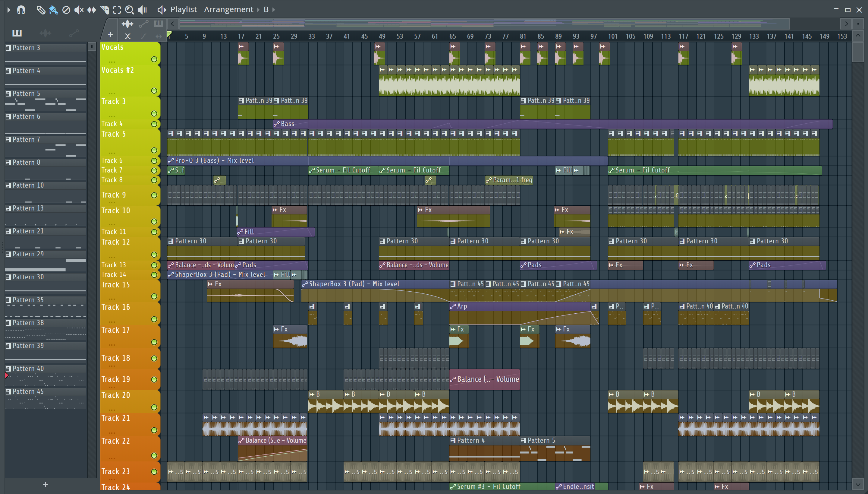Focus pattern clips in the playlist

pos(158,24)
